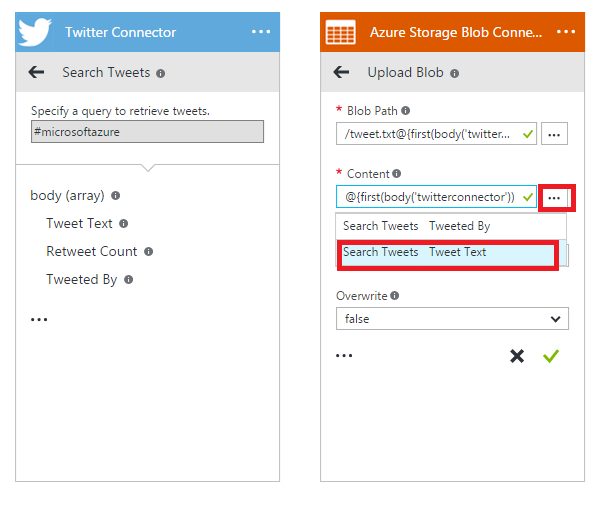Image resolution: width=608 pixels, height=506 pixels.
Task: Open the Blob Path ellipsis picker
Action: click(554, 134)
